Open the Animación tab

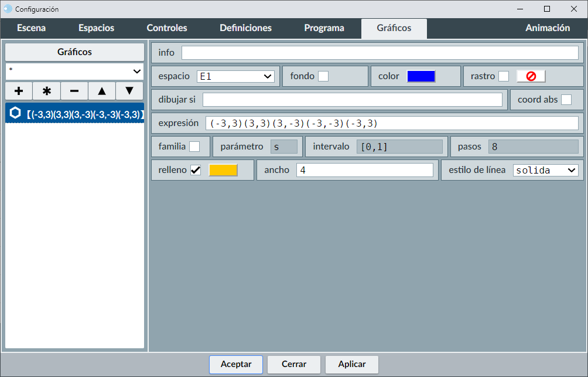point(548,28)
